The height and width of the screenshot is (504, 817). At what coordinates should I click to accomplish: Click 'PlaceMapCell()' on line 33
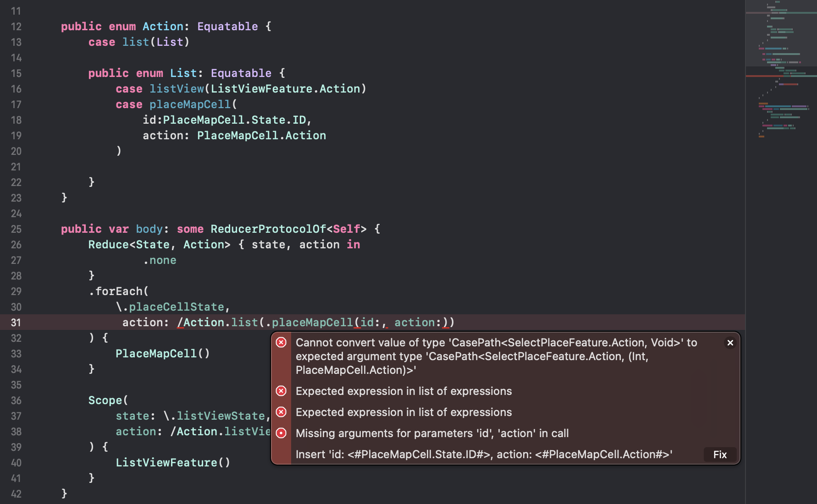[163, 354]
